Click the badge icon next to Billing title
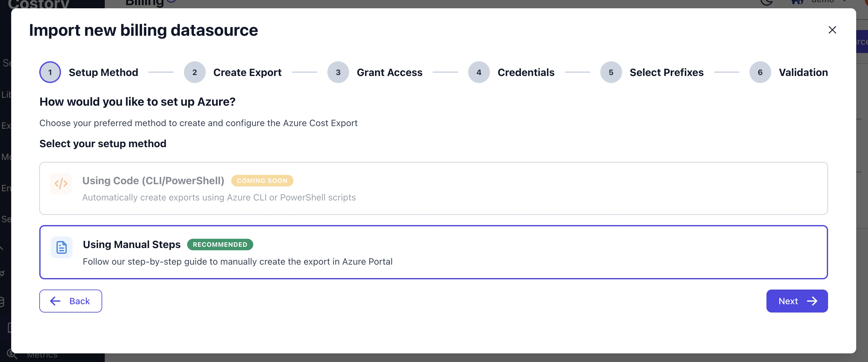 point(170,1)
